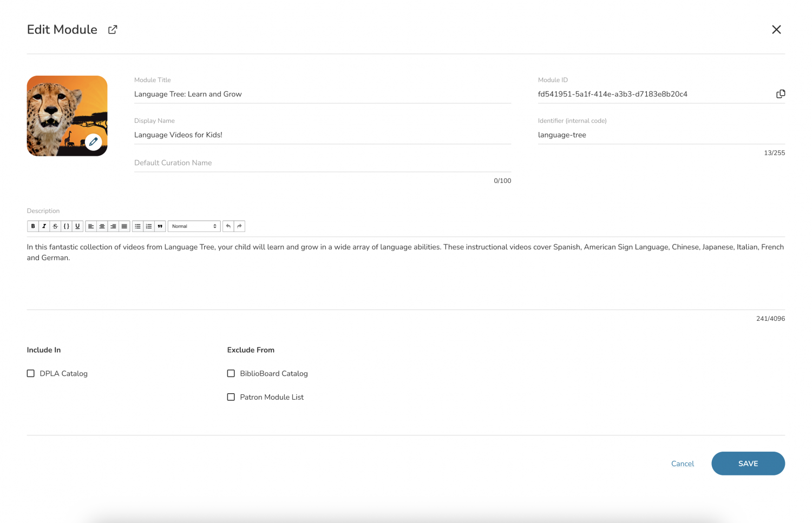This screenshot has width=812, height=523.
Task: Center align the description text
Action: tap(102, 226)
